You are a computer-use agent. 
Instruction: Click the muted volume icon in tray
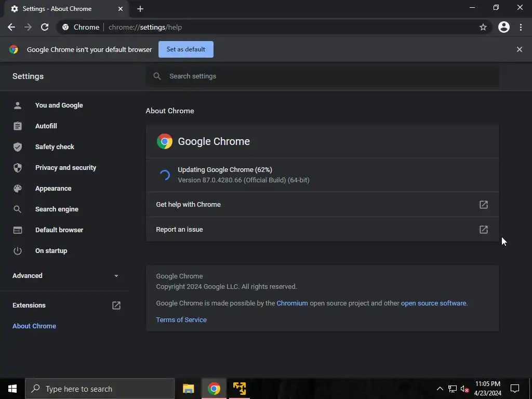[x=464, y=389]
